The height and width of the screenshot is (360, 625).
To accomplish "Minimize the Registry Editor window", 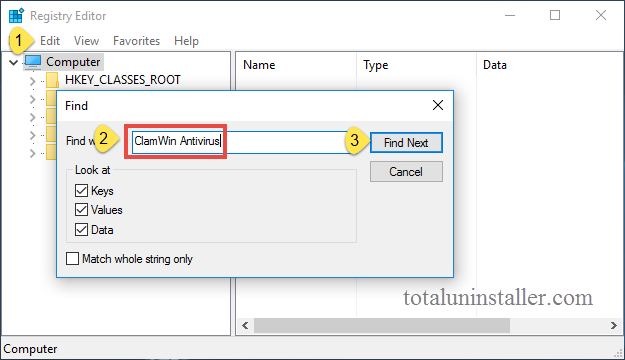I will coord(510,16).
